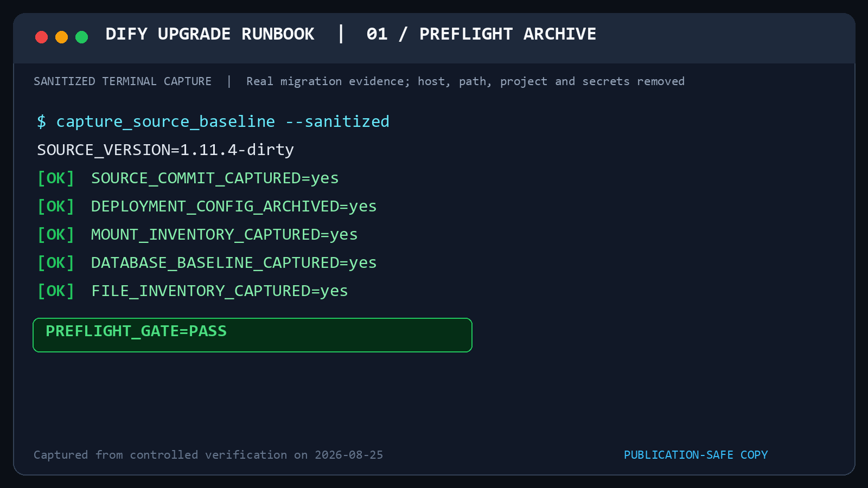Viewport: 868px width, 488px height.
Task: Click the SANITIZED TERMINAL CAPTURE label
Action: [x=123, y=81]
